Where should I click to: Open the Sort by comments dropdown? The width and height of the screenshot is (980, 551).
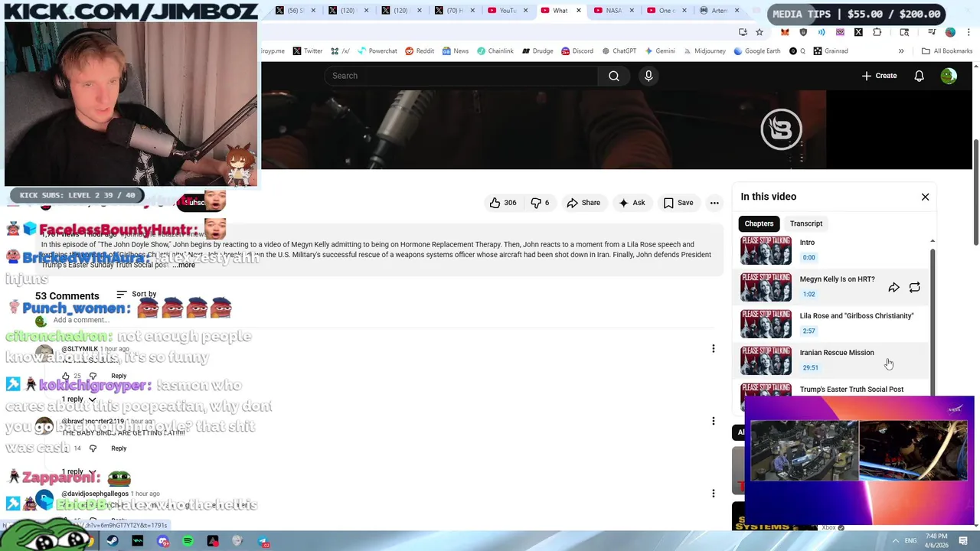pyautogui.click(x=136, y=294)
